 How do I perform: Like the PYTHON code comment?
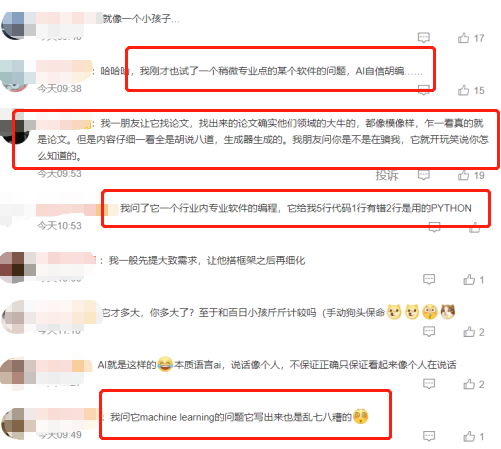[474, 228]
